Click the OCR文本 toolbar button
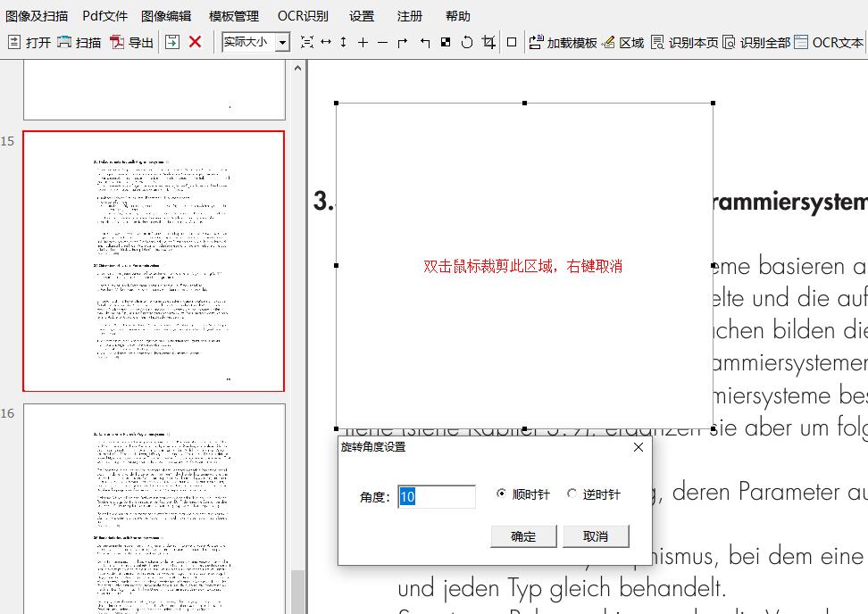This screenshot has height=614, width=868. pyautogui.click(x=829, y=42)
